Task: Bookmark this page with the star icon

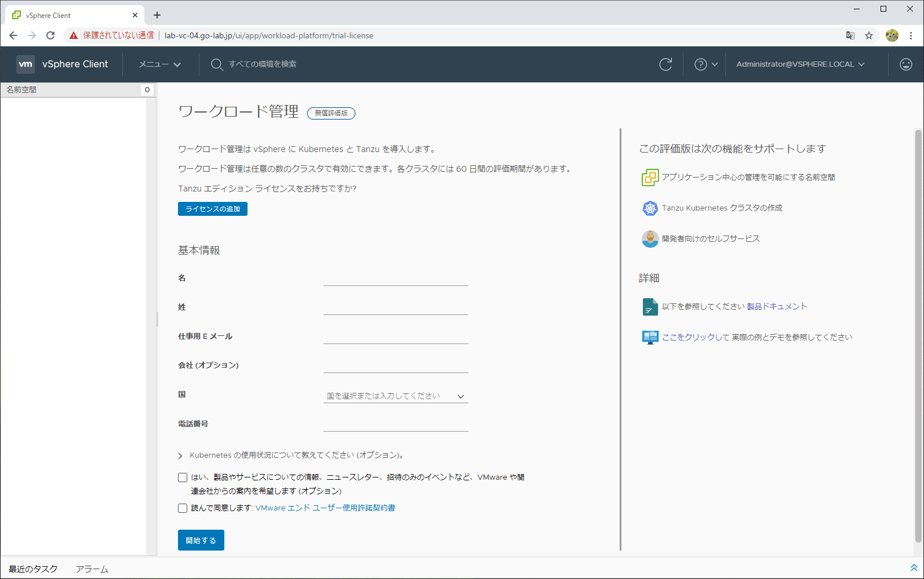Action: pos(869,35)
